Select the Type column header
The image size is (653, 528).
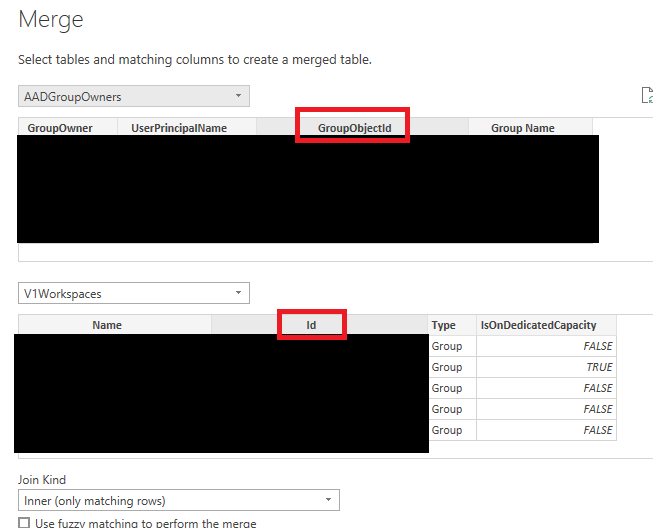[452, 325]
